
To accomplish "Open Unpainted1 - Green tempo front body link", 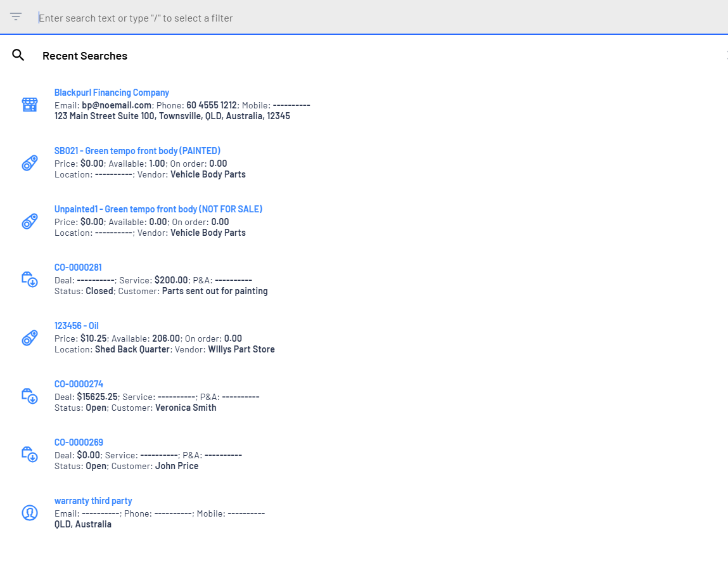I will click(x=158, y=209).
